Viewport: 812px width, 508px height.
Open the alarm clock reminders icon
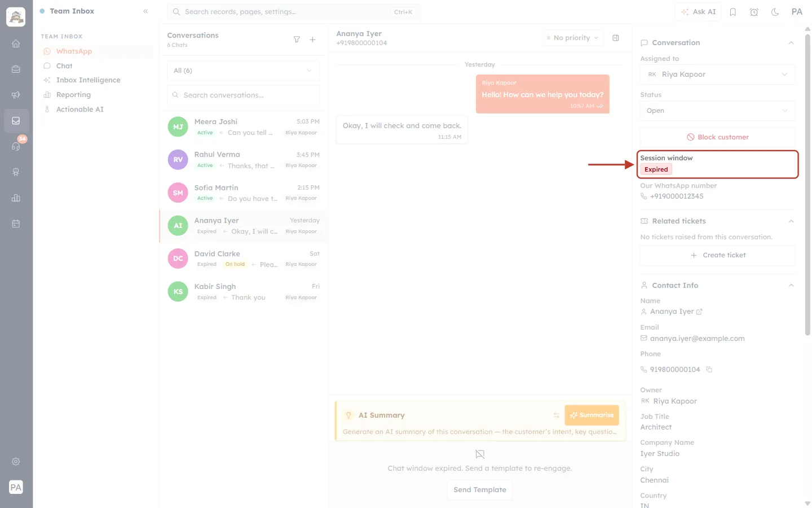754,12
